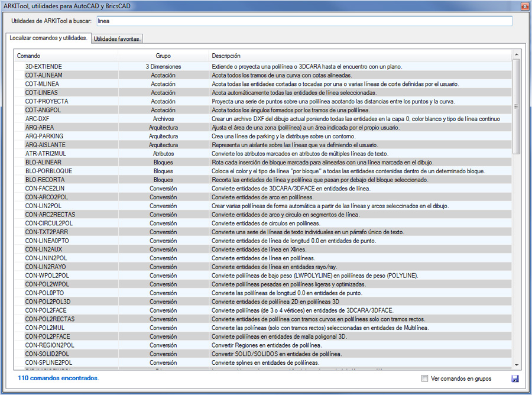Screen dimensions: 532x395
Task: Click description 'Convierte entidades de arco en polilíneas.'
Action: tap(262, 197)
